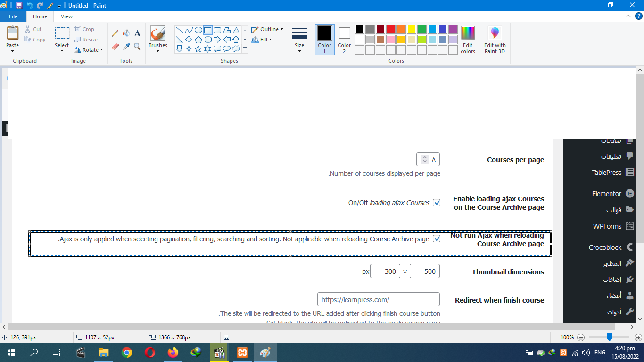The width and height of the screenshot is (644, 362).
Task: Open the File menu
Action: click(x=13, y=16)
